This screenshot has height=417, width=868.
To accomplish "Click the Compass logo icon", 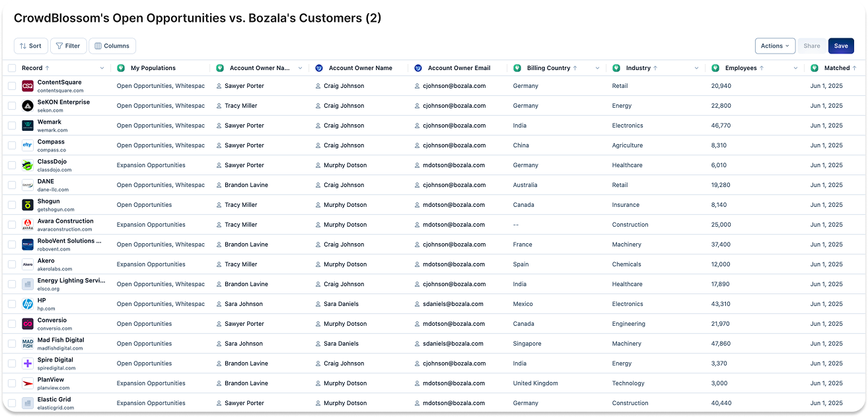I will pyautogui.click(x=28, y=145).
